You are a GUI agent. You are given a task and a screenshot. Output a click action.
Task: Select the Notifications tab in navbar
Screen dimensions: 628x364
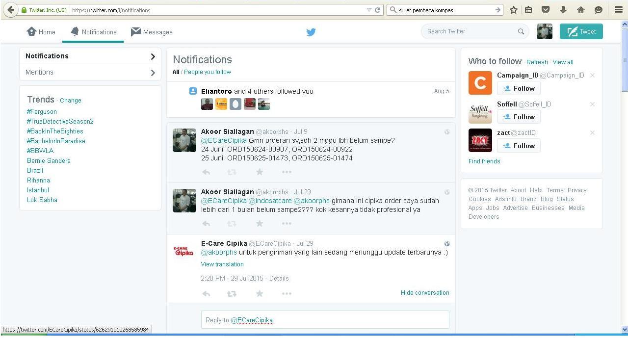click(93, 32)
